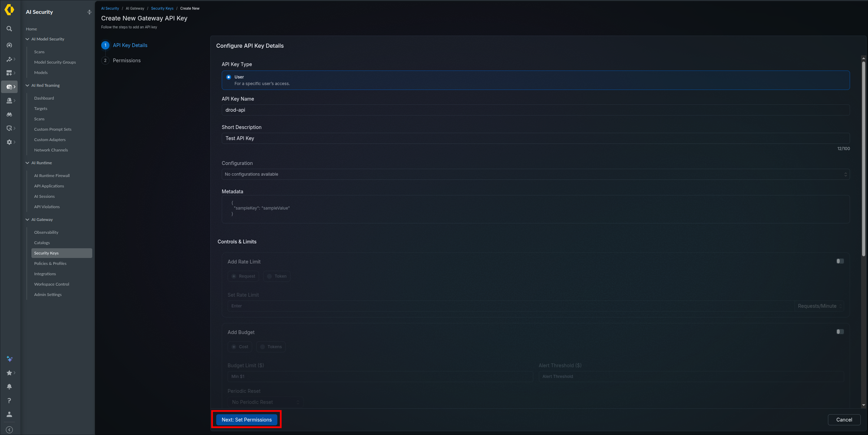Viewport: 868px width, 435px height.
Task: Follow the Security Keys breadcrumb link
Action: (x=162, y=8)
